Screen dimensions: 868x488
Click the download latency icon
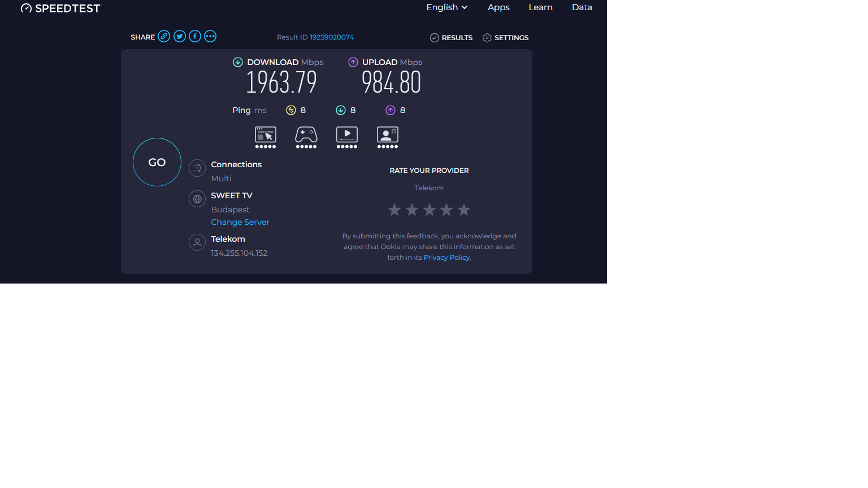tap(341, 110)
